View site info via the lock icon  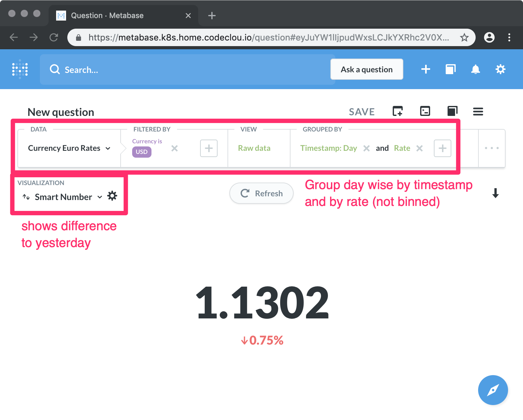(79, 38)
